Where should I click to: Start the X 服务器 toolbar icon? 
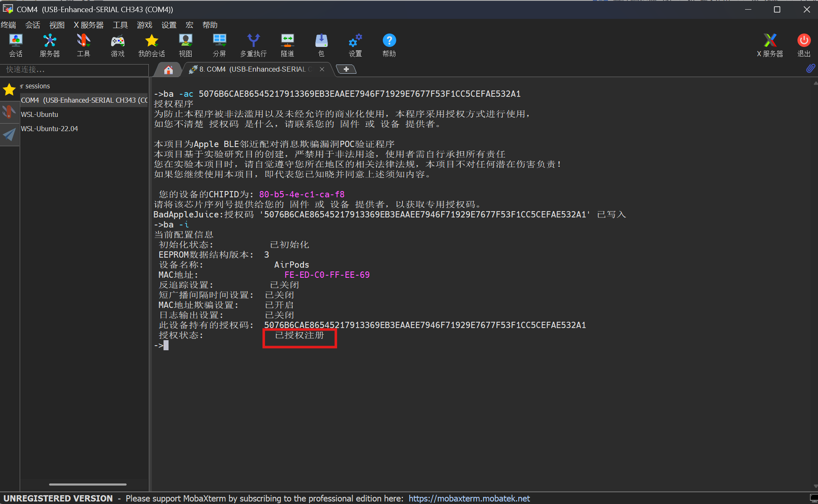pyautogui.click(x=770, y=45)
